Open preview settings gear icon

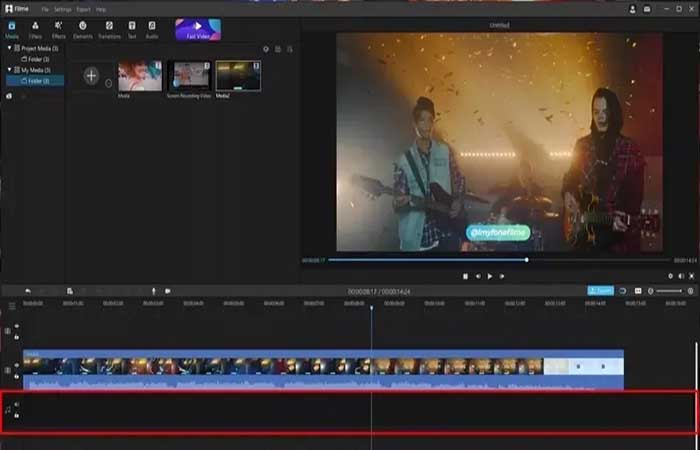(671, 276)
